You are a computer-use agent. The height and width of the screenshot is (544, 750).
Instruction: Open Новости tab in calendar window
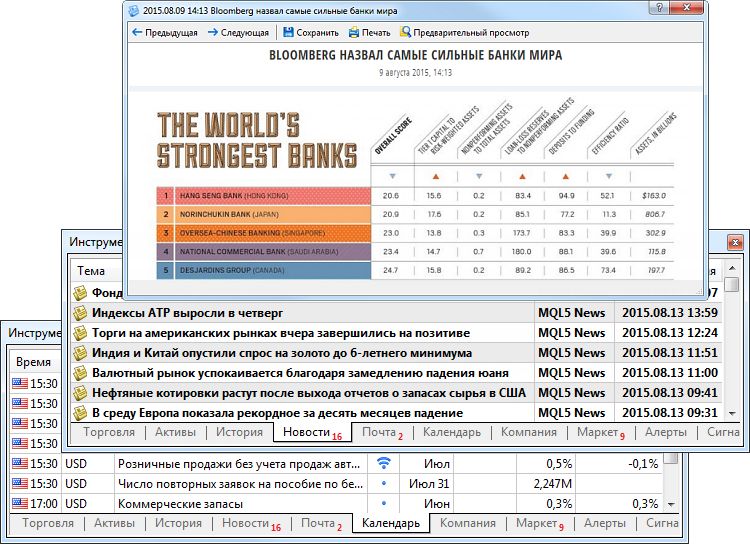(251, 523)
